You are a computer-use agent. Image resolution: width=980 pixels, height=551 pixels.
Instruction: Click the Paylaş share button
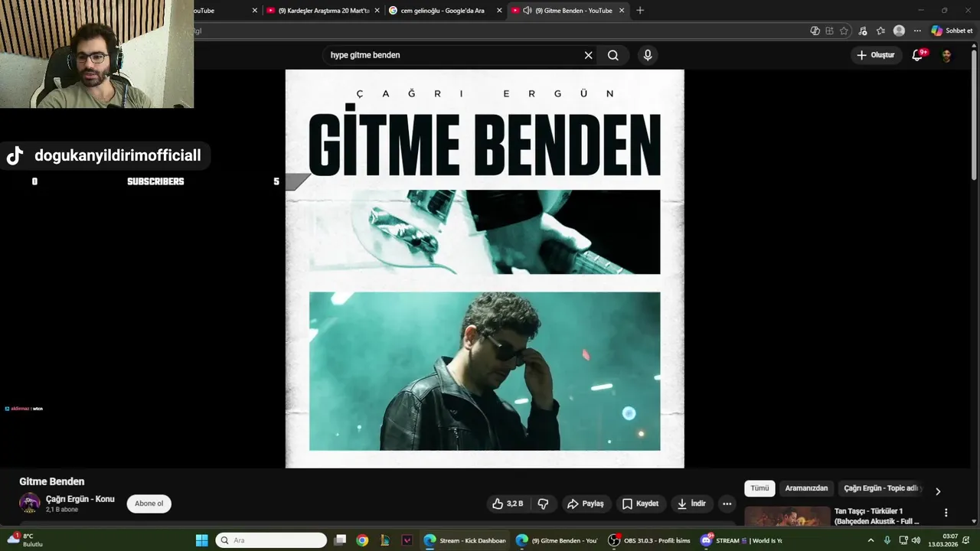click(586, 504)
